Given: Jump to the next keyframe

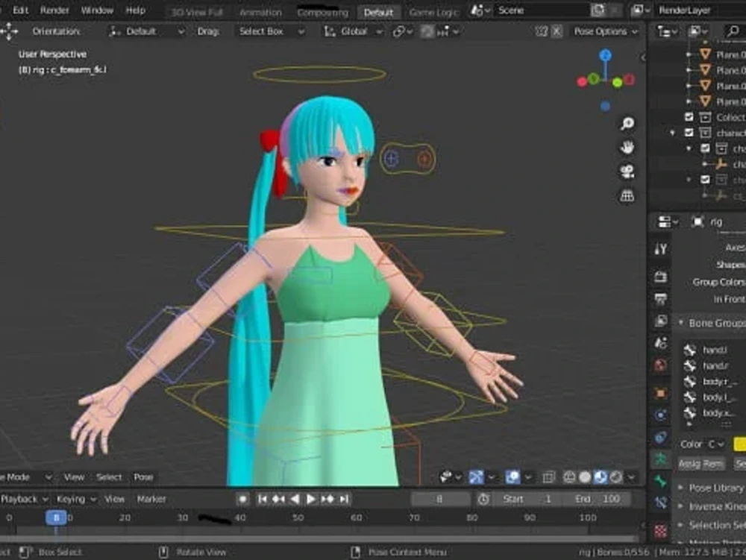Looking at the screenshot, I should click(x=327, y=499).
